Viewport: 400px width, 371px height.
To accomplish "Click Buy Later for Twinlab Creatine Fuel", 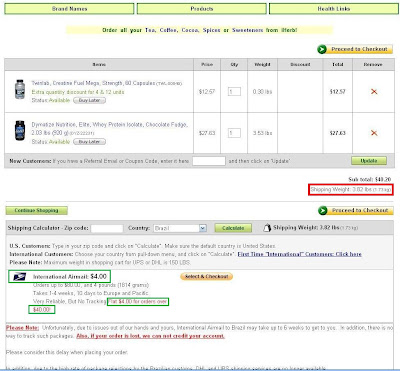I will point(89,100).
